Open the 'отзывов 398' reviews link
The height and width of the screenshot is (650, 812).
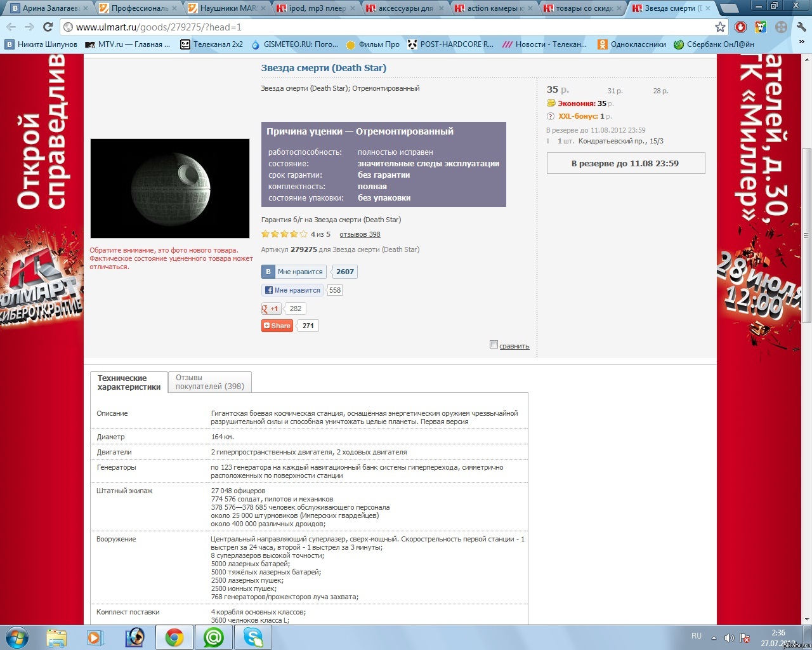tap(360, 234)
